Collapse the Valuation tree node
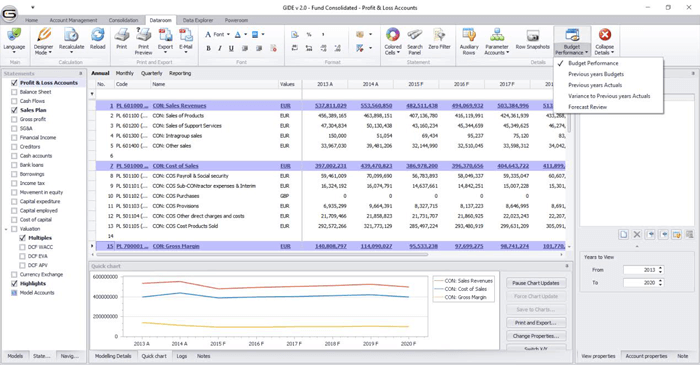Image resolution: width=700 pixels, height=365 pixels. [6, 229]
